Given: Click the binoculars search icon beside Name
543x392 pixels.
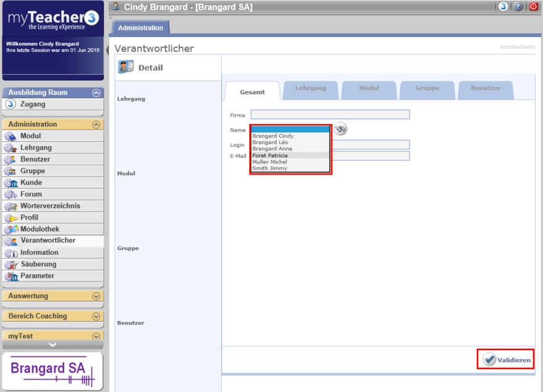Looking at the screenshot, I should click(x=340, y=129).
